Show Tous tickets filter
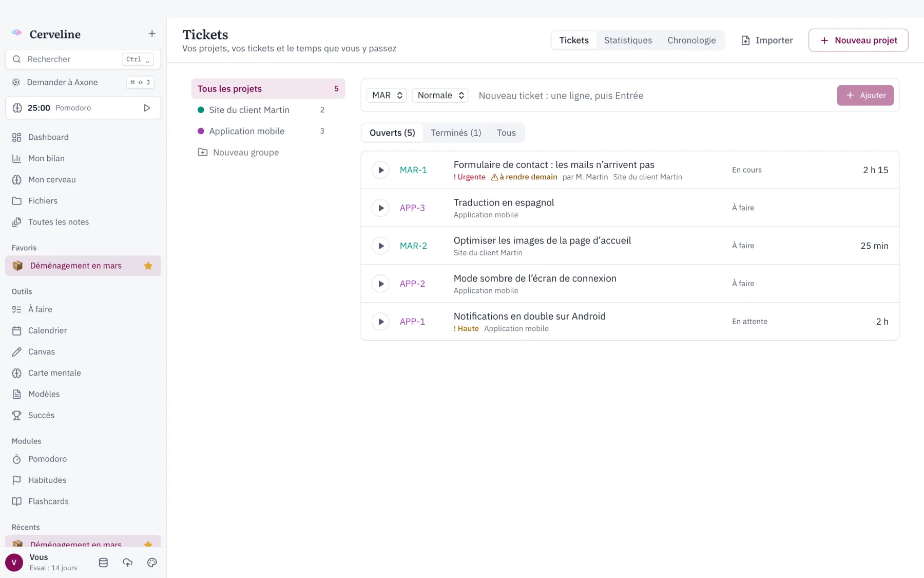The image size is (924, 578). click(x=506, y=133)
